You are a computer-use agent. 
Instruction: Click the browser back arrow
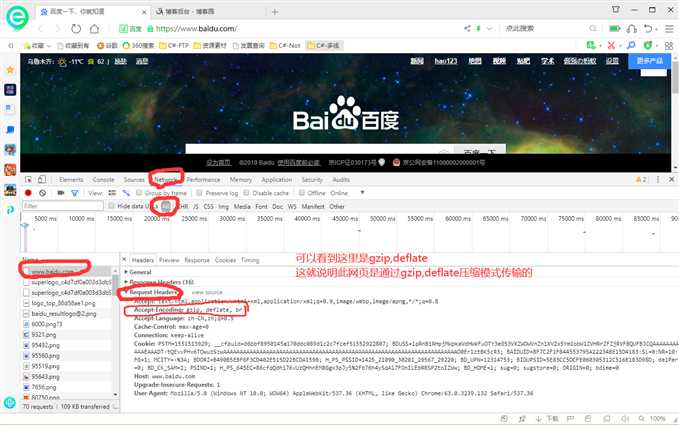pos(41,29)
